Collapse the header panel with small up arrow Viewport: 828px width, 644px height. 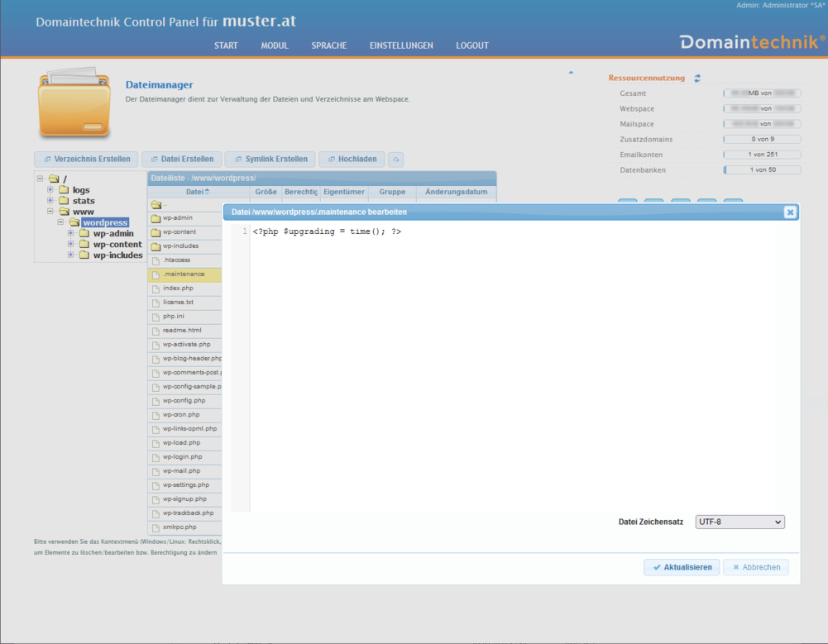point(571,74)
